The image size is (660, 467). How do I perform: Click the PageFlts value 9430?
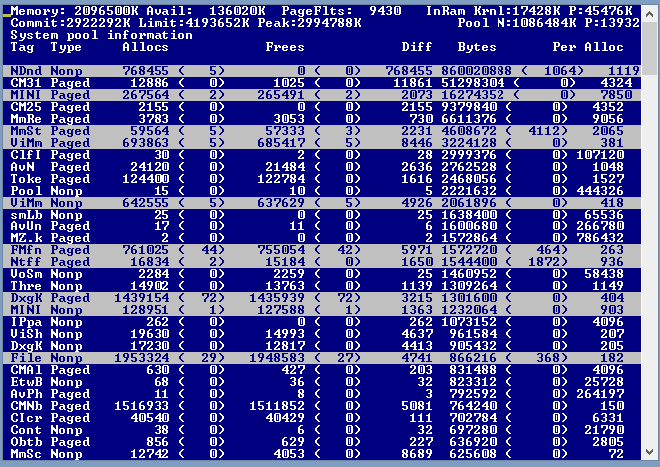click(385, 11)
